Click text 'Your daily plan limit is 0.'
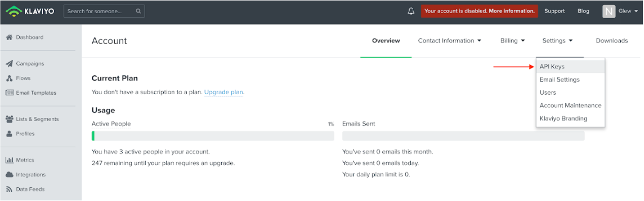Image resolution: width=644 pixels, height=201 pixels. click(x=376, y=175)
